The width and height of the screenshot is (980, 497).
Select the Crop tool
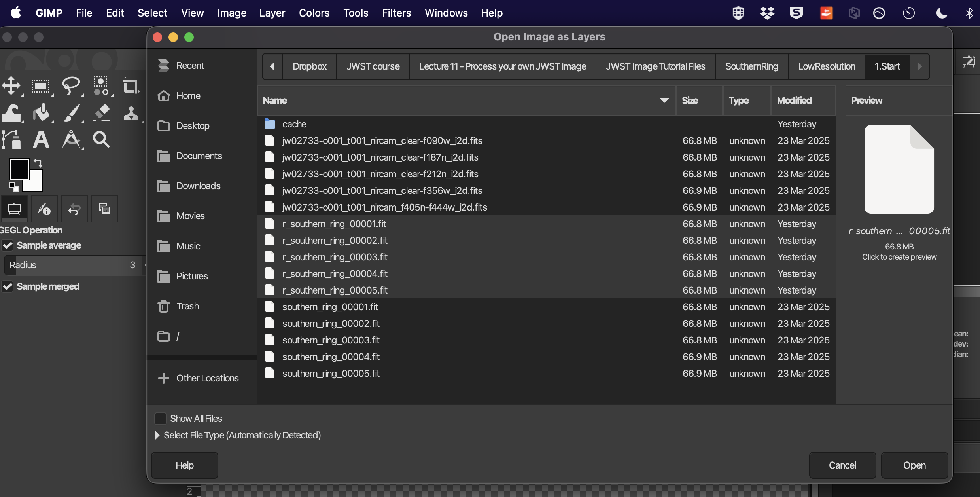pyautogui.click(x=131, y=85)
